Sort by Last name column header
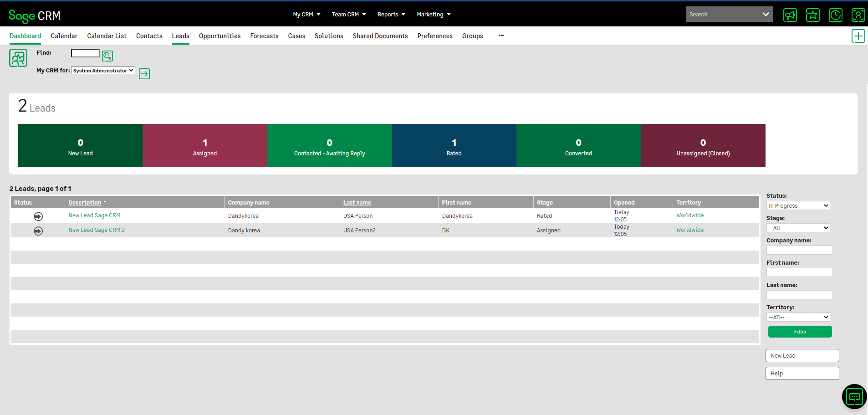The height and width of the screenshot is (415, 868). click(357, 203)
